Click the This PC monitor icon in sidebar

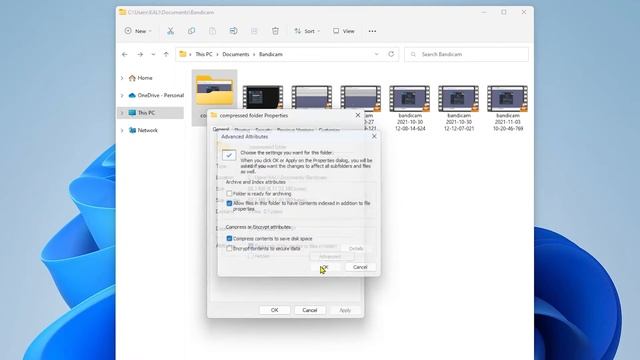pos(132,113)
